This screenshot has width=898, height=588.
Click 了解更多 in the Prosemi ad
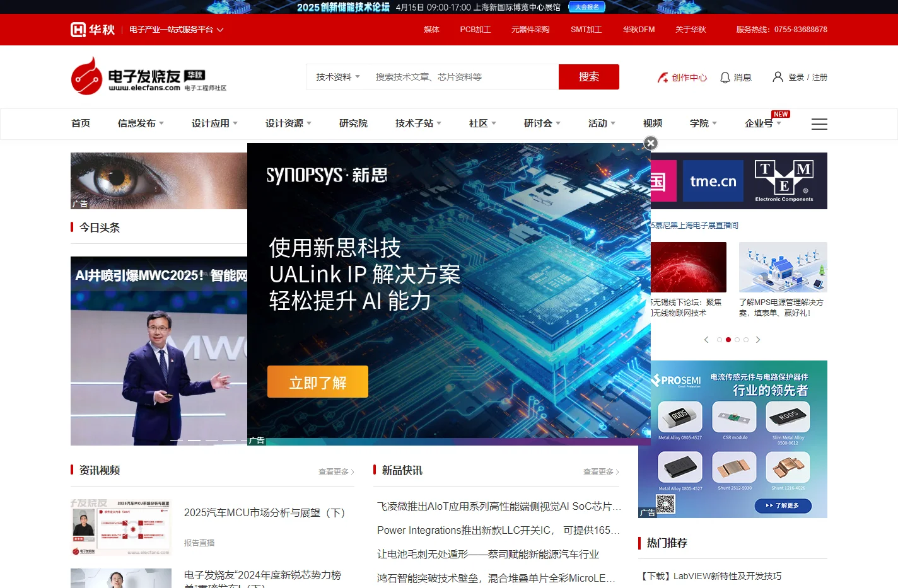[x=783, y=505]
